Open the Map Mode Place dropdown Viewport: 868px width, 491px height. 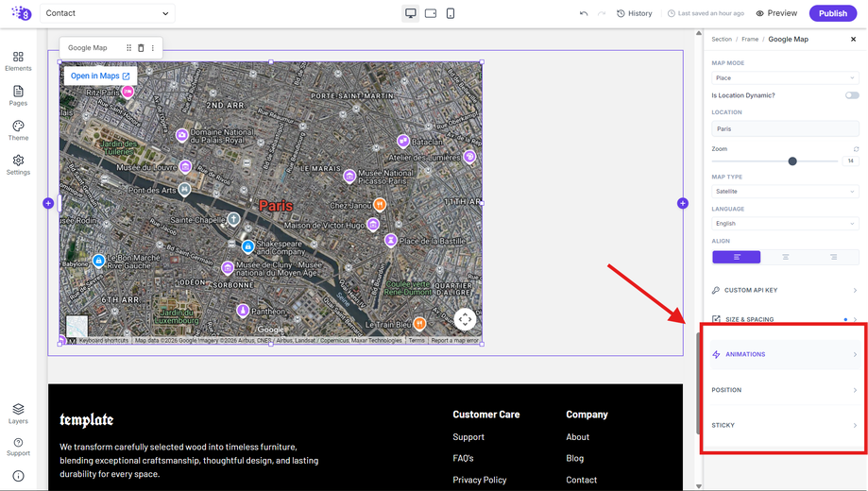[785, 78]
